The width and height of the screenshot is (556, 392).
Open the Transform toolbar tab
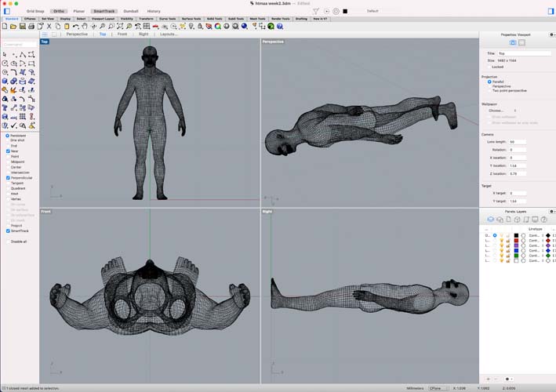click(x=146, y=19)
